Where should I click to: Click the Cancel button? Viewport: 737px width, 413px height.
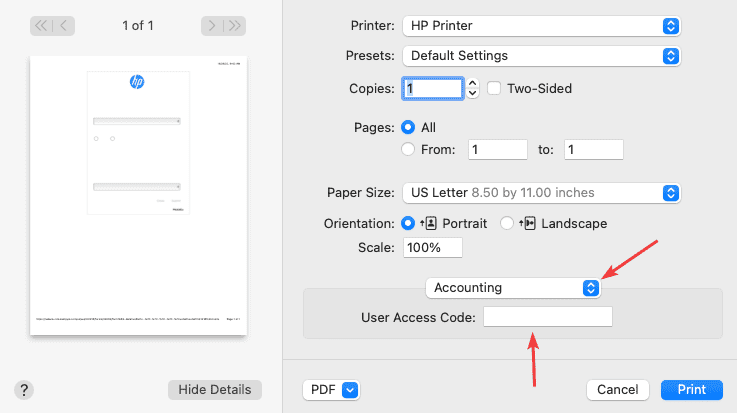click(617, 390)
